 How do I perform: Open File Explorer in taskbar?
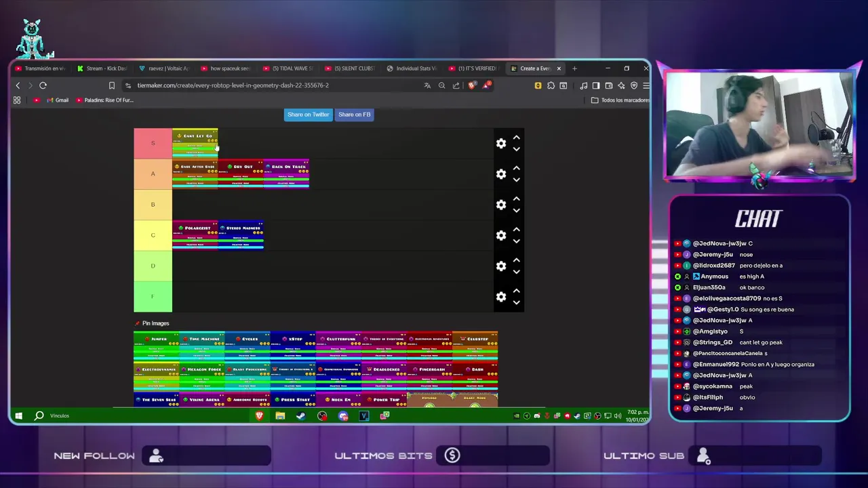coord(280,415)
